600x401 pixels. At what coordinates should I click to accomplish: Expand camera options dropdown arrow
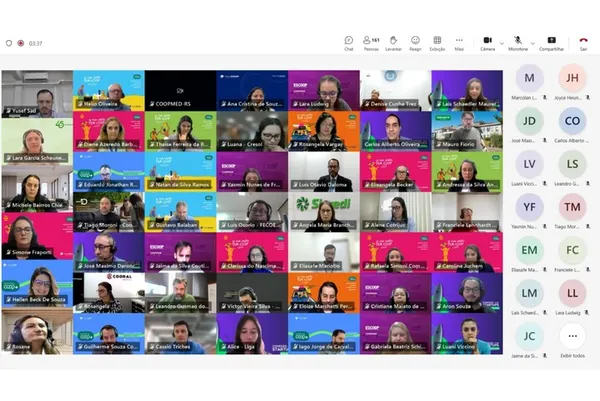point(500,41)
